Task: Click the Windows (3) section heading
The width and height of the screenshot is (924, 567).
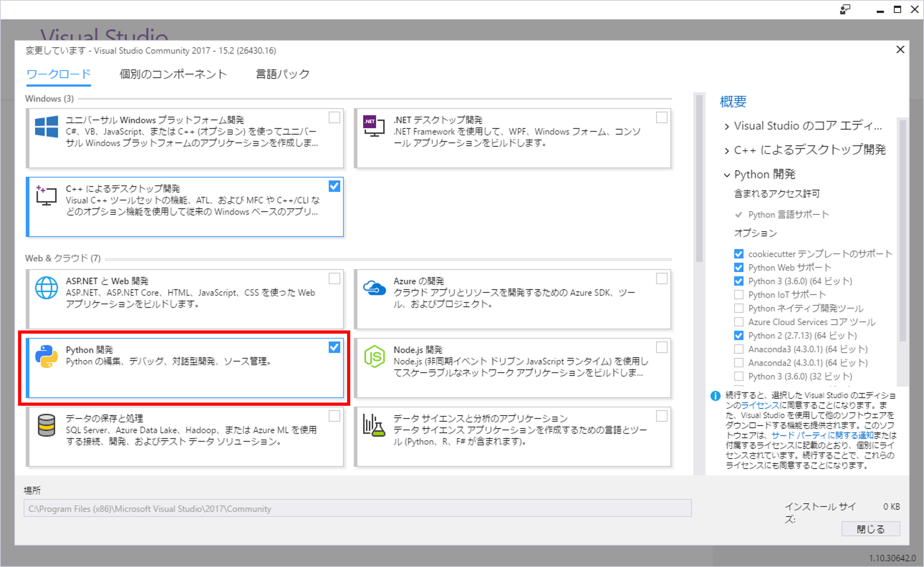Action: coord(49,99)
